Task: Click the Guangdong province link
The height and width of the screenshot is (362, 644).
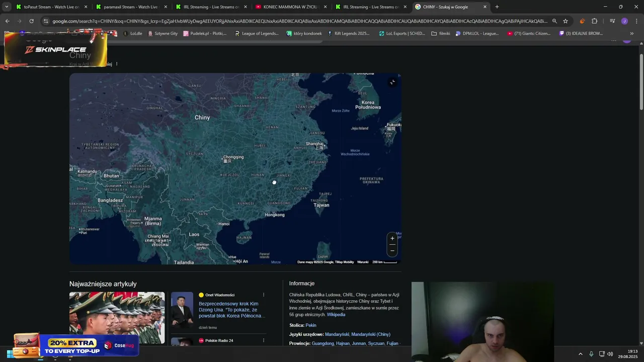Action: (x=323, y=343)
